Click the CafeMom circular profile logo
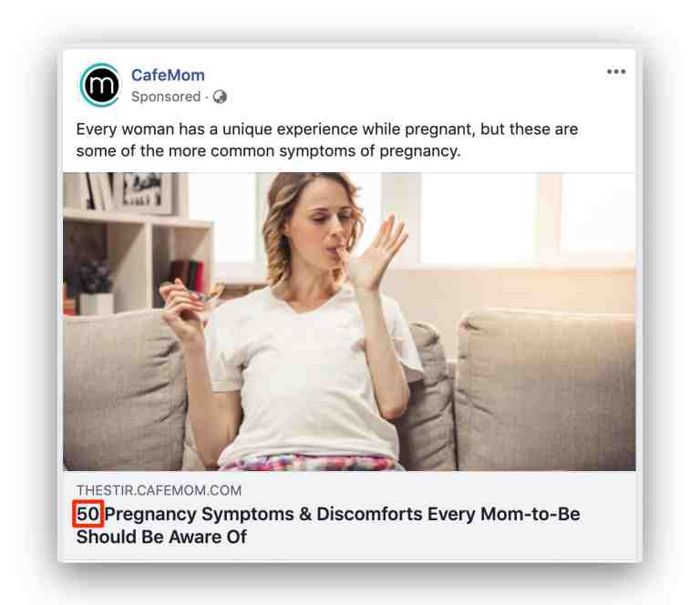 coord(99,85)
